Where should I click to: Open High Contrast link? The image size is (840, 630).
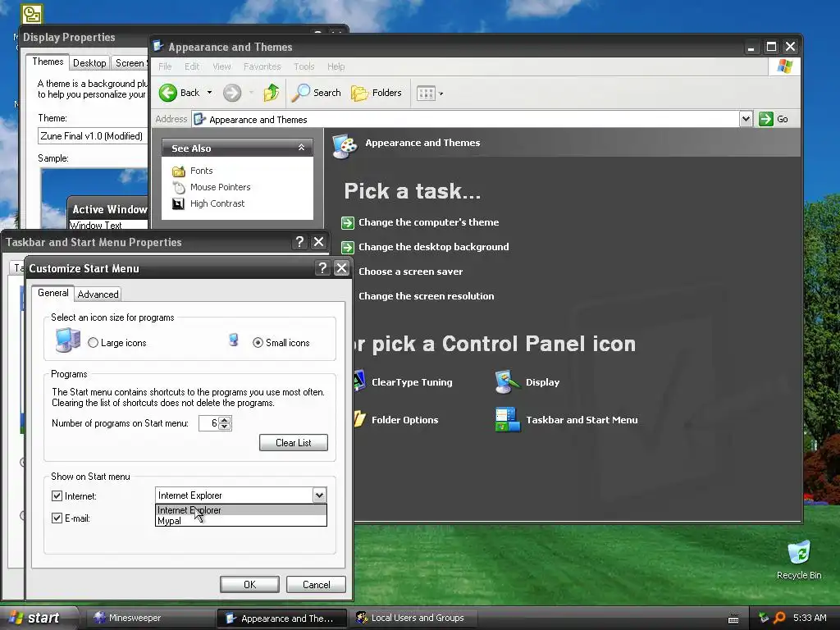(x=217, y=203)
